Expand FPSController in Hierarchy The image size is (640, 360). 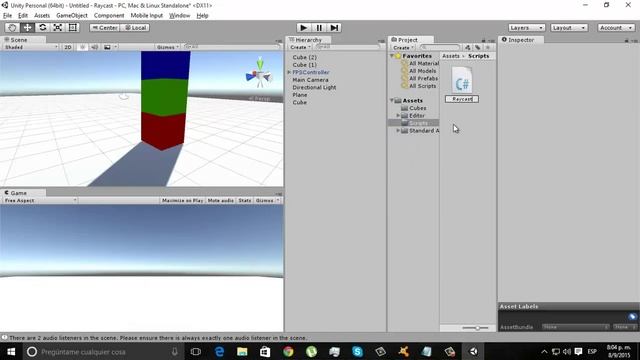(x=289, y=72)
